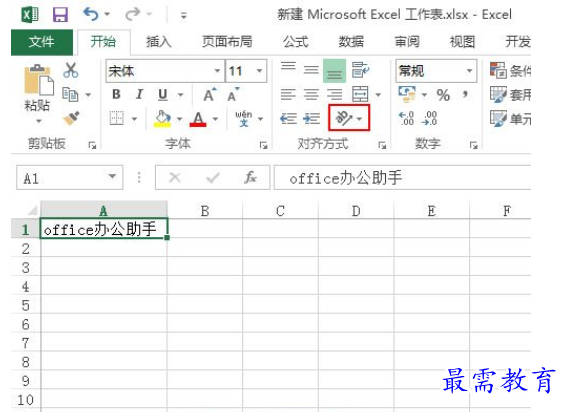Click the format as table icon

[x=498, y=94]
